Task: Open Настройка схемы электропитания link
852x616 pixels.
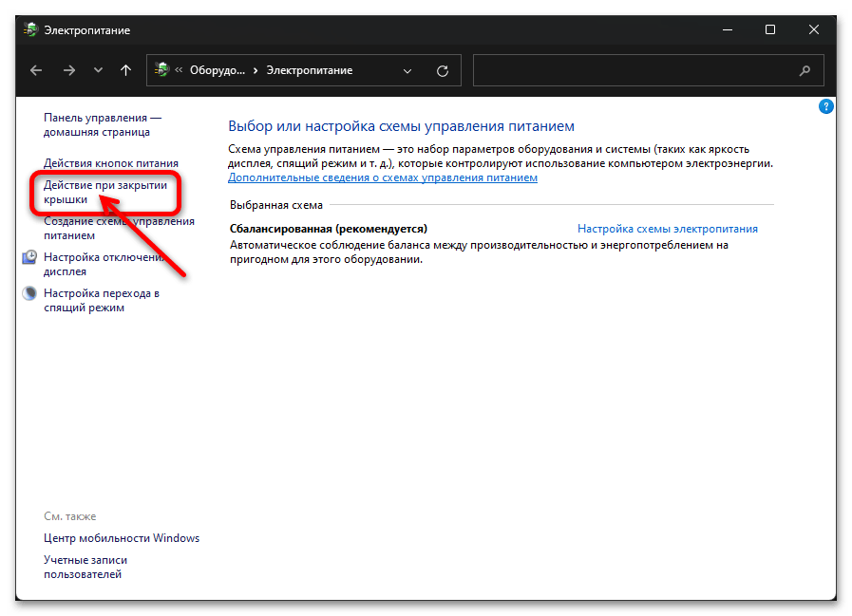Action: [x=667, y=229]
